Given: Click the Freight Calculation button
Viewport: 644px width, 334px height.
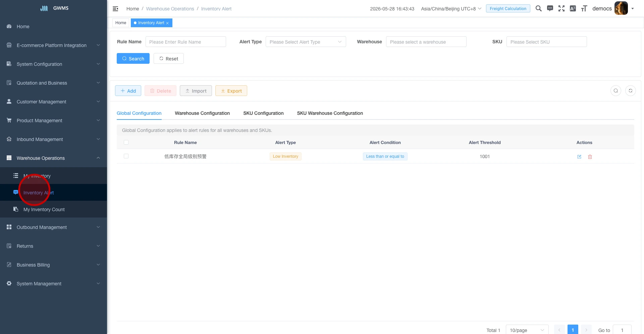Looking at the screenshot, I should pyautogui.click(x=508, y=8).
